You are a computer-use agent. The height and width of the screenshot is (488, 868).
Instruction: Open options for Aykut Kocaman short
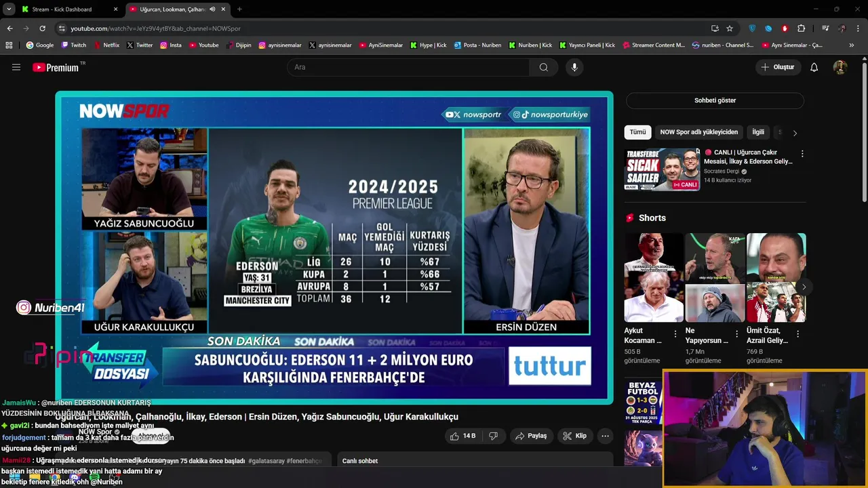click(675, 333)
